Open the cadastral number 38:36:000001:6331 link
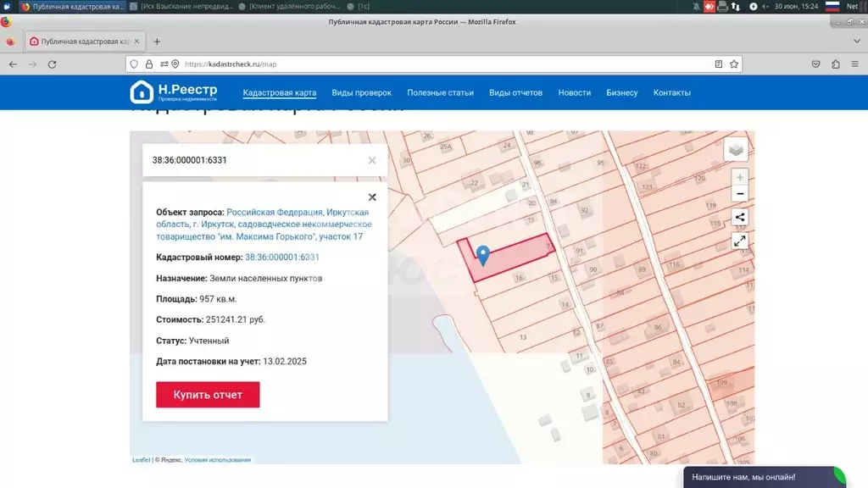868x488 pixels. coord(281,257)
